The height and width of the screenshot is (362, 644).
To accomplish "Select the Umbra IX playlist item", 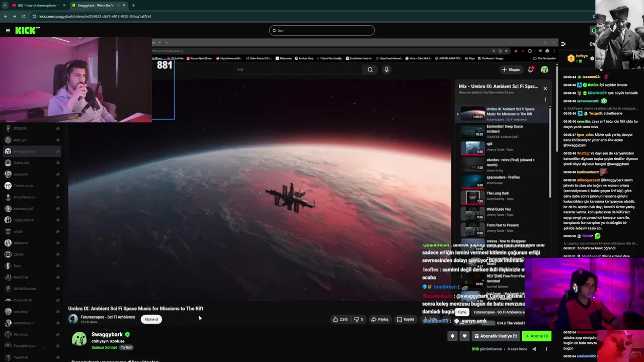I will pos(502,114).
